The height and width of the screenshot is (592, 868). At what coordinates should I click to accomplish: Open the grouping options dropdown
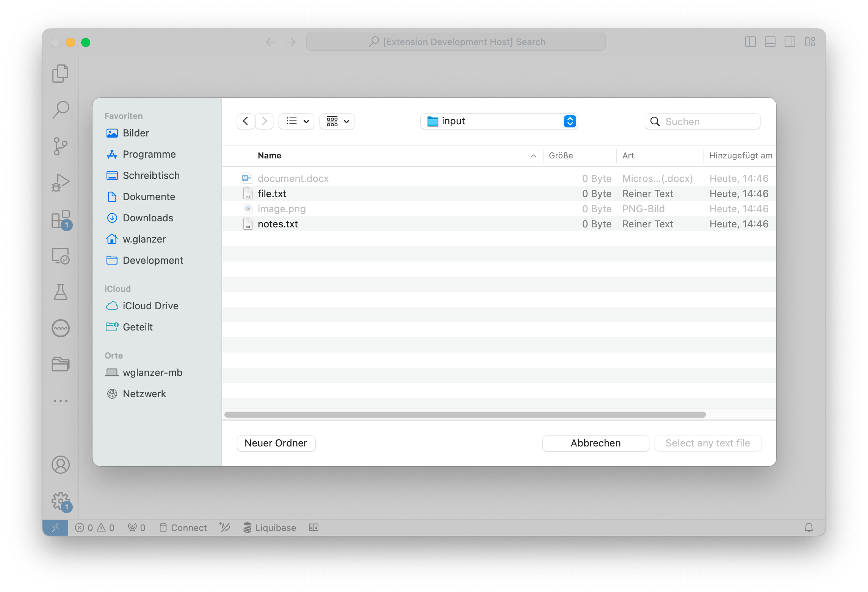coord(337,121)
